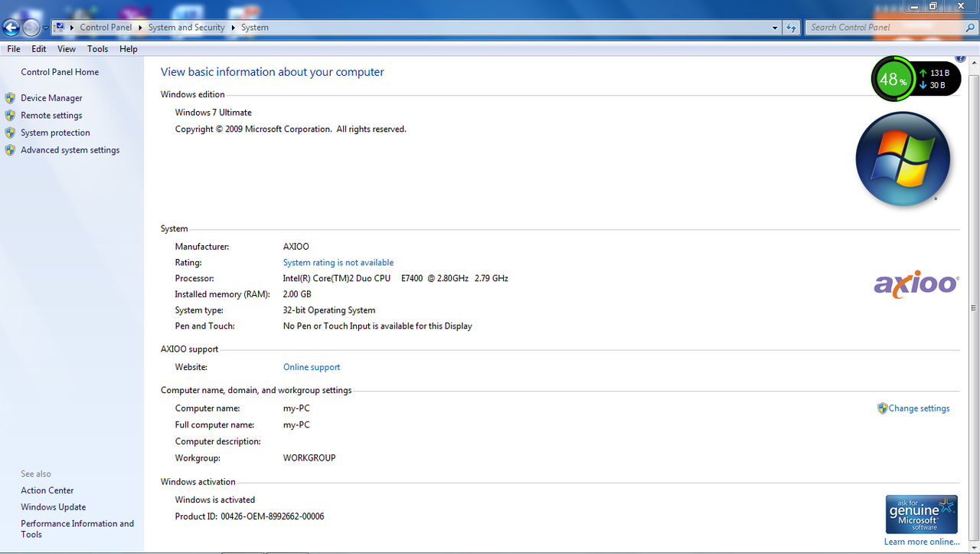
Task: Open the Remote settings link
Action: 51,116
